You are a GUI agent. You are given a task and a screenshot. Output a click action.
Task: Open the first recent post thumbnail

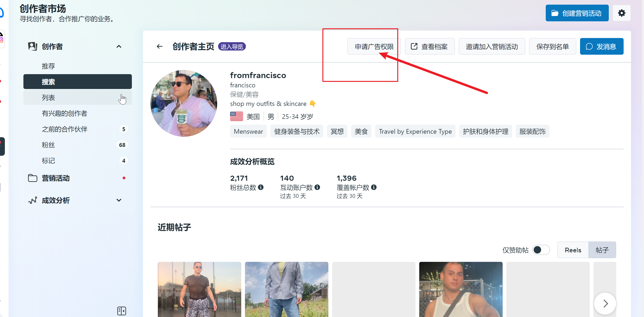199,289
